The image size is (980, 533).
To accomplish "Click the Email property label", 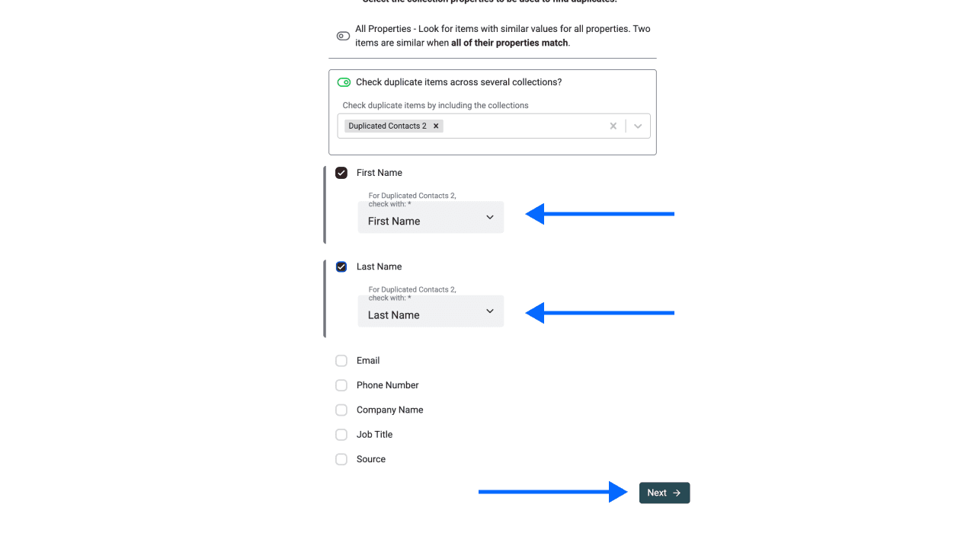I will [368, 361].
